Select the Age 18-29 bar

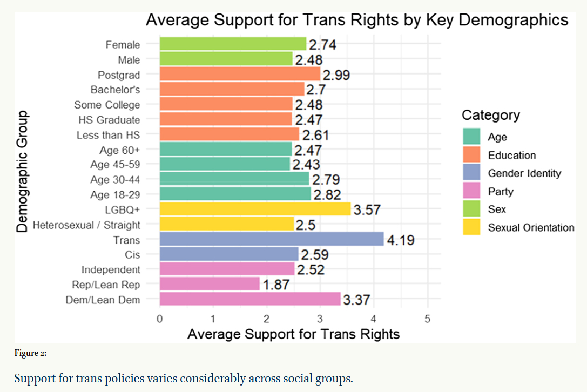(x=235, y=194)
